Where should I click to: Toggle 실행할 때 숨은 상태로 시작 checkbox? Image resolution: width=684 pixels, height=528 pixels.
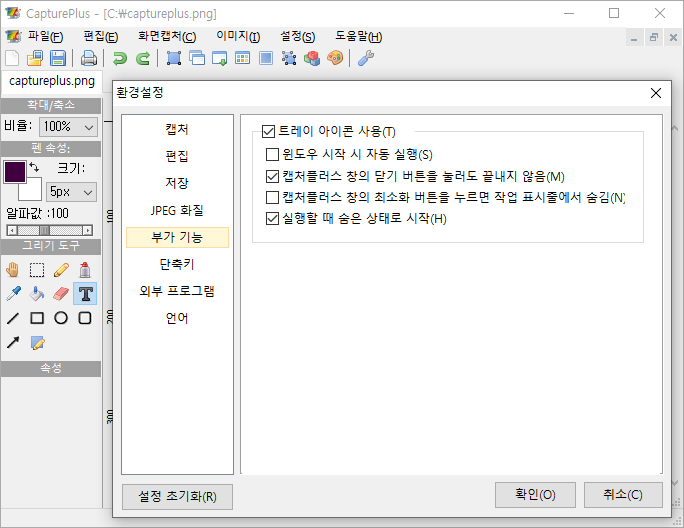[273, 218]
